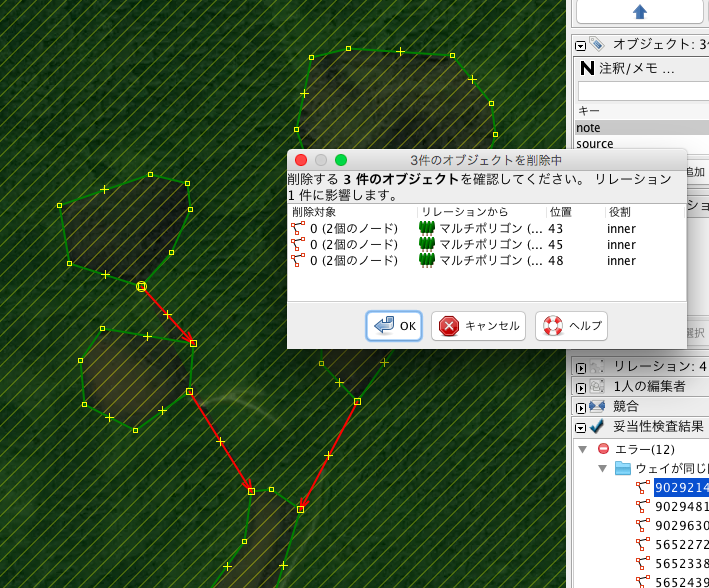Click the tag icon of the オブジェクト panel
The width and height of the screenshot is (709, 588).
(x=597, y=44)
